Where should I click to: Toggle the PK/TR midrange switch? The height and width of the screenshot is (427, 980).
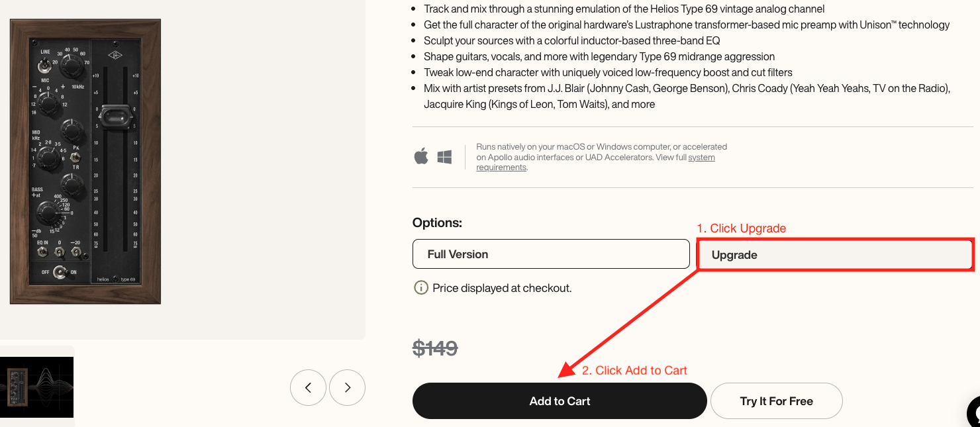pyautogui.click(x=75, y=158)
